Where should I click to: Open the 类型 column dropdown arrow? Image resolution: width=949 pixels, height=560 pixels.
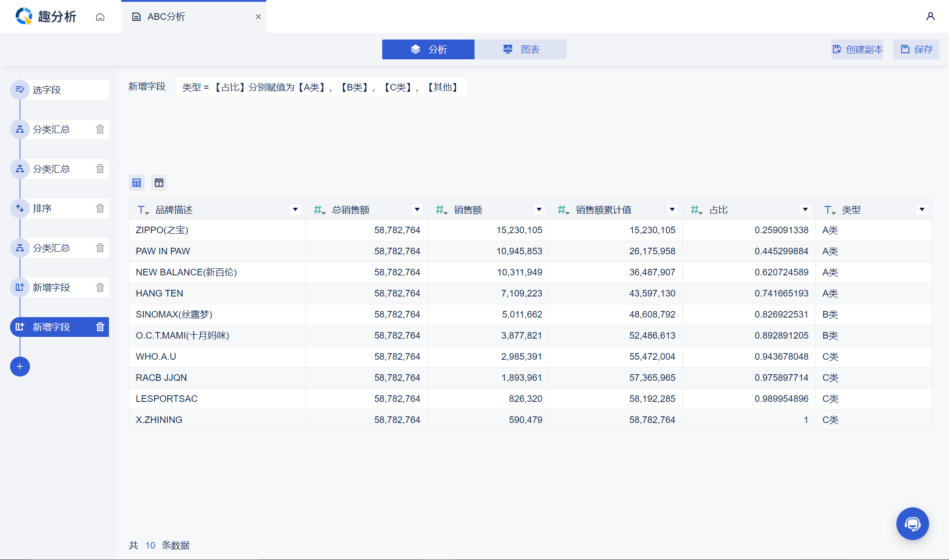[x=922, y=210]
